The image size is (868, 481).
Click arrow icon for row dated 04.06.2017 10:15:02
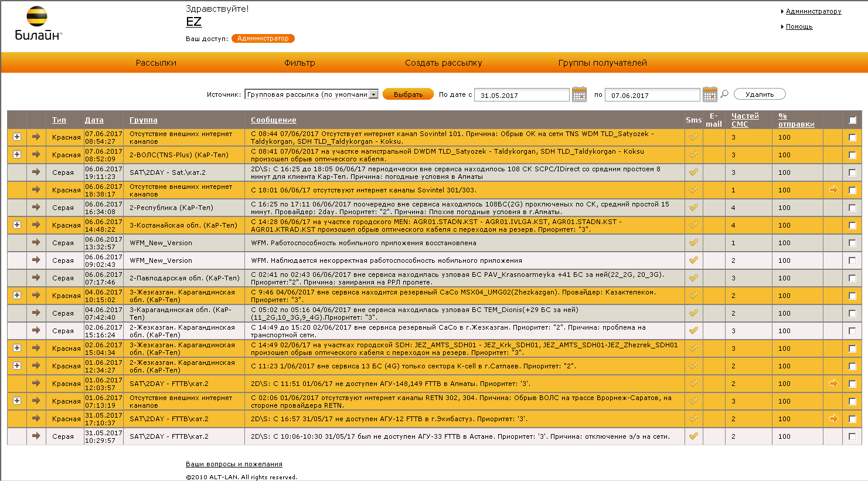coord(36,295)
